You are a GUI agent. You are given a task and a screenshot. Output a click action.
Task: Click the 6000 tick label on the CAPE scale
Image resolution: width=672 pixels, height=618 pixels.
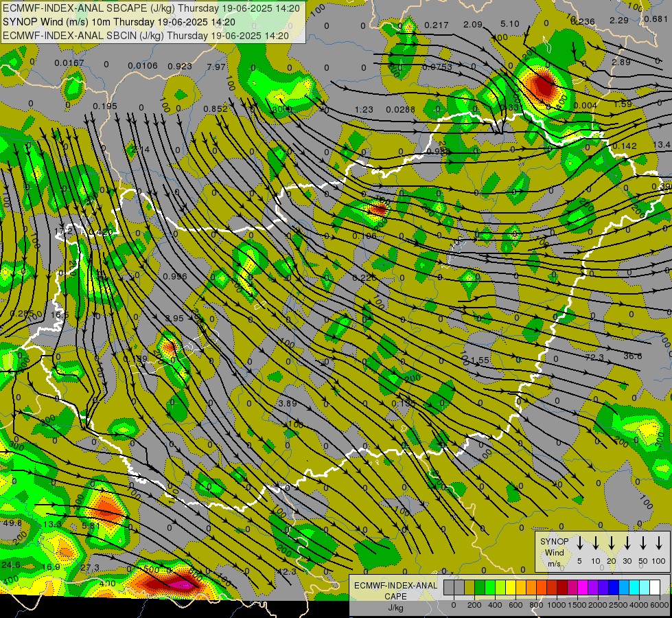660,605
